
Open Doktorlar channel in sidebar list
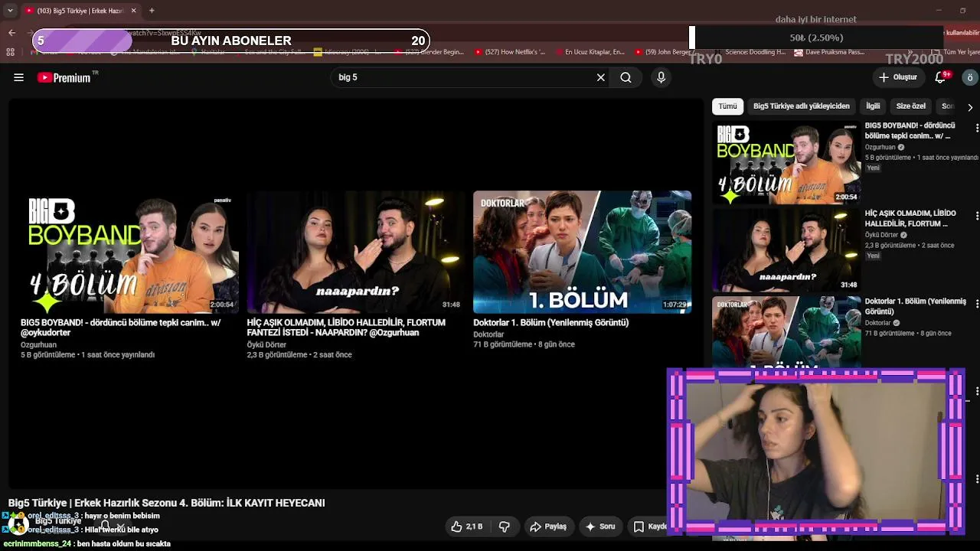(x=878, y=323)
